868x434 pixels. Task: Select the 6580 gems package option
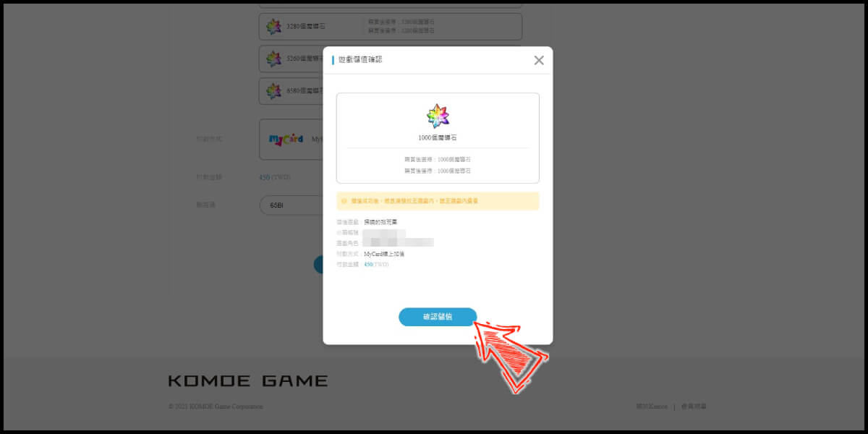point(291,91)
